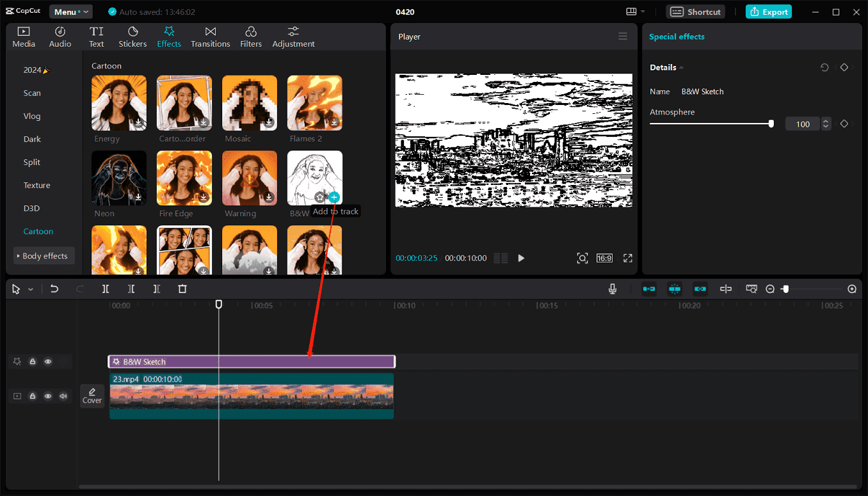Open the Text tab

tap(97, 37)
